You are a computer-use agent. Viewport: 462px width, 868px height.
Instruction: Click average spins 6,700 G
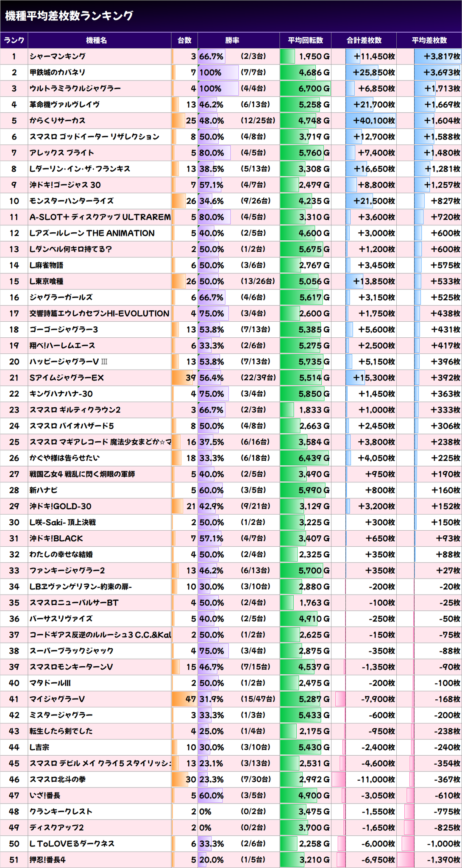point(314,89)
